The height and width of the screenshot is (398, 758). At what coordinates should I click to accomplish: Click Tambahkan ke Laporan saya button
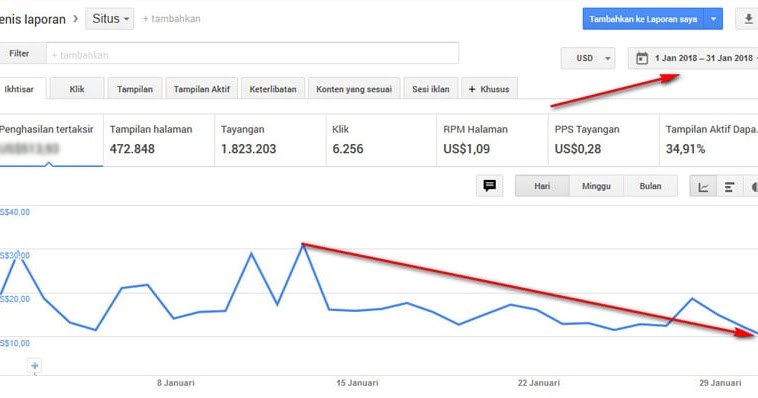pyautogui.click(x=643, y=19)
